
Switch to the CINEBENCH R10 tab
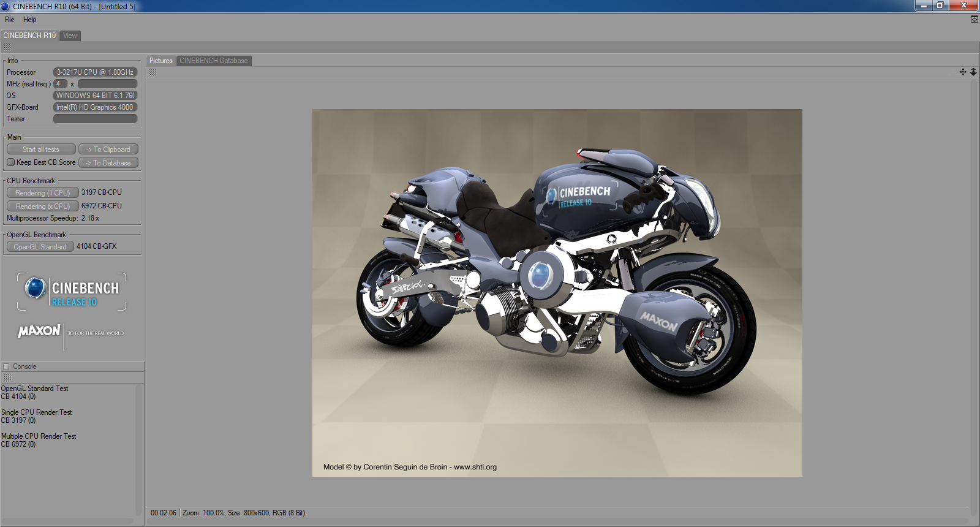point(29,36)
